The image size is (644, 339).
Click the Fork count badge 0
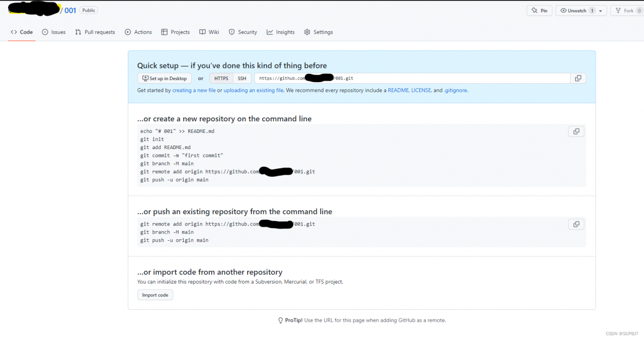point(639,11)
